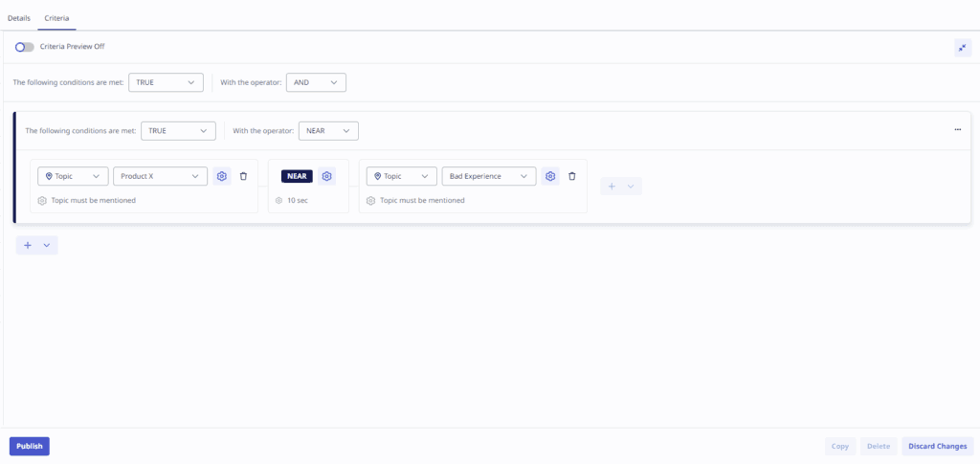The width and height of the screenshot is (980, 464).
Task: Open settings gear for Bad Experience topic
Action: pyautogui.click(x=550, y=176)
